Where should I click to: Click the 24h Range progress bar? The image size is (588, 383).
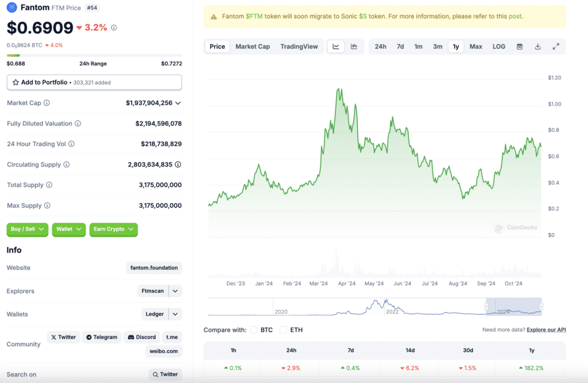94,56
